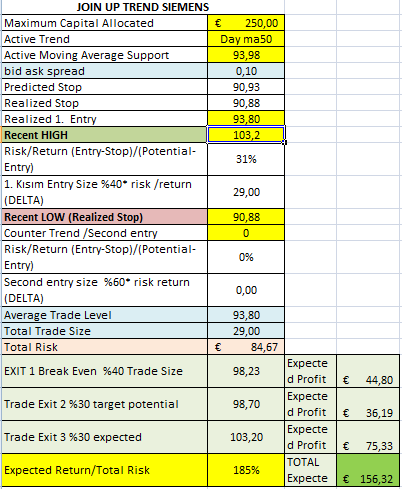
Task: Select the Realized 1. Entry value 93,80
Action: coord(246,119)
